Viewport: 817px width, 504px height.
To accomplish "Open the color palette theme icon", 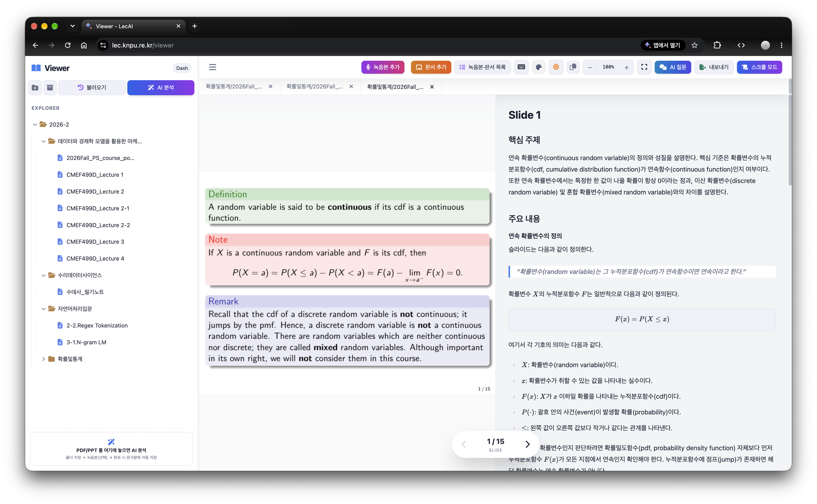I will point(539,67).
